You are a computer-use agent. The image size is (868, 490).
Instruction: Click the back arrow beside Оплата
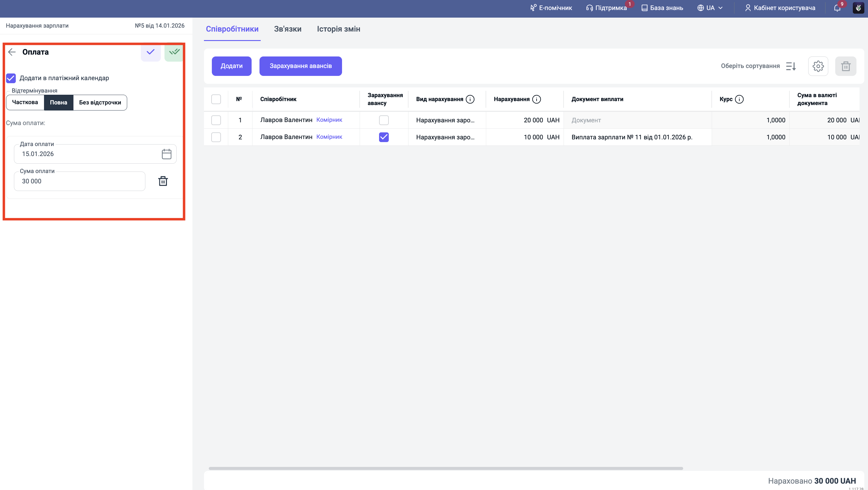(12, 52)
